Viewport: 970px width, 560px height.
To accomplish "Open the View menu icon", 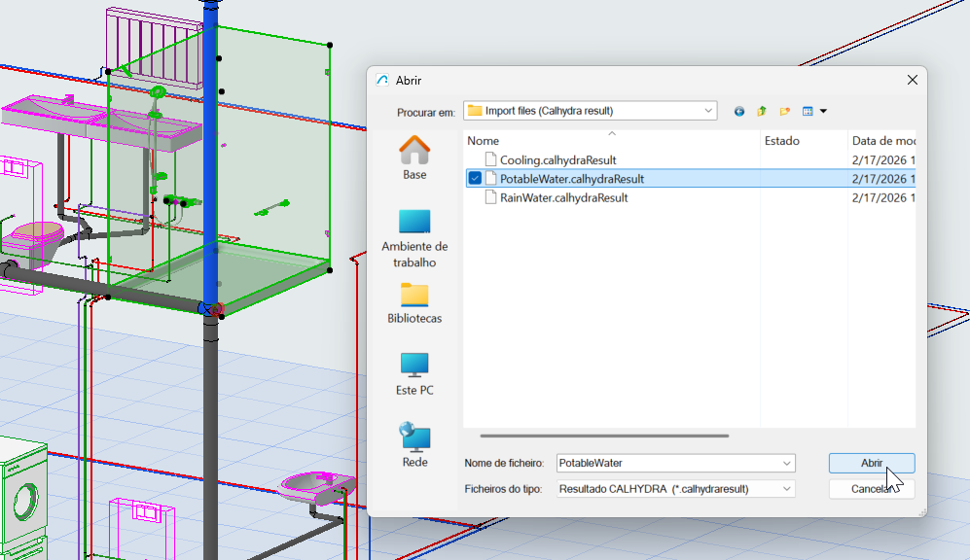I will [x=808, y=111].
